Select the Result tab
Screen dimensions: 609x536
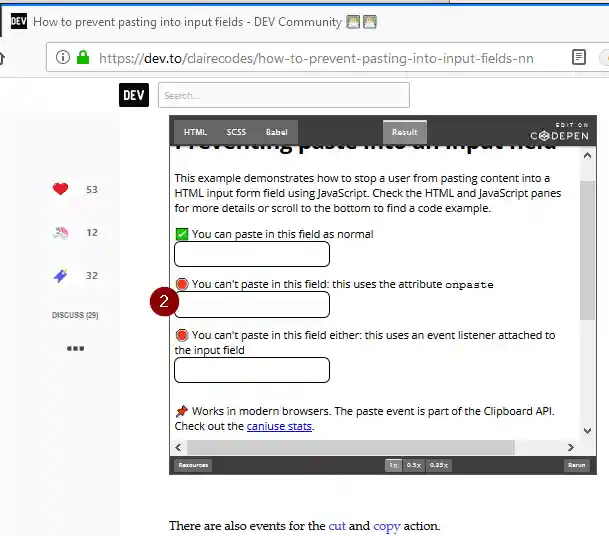pyautogui.click(x=405, y=132)
